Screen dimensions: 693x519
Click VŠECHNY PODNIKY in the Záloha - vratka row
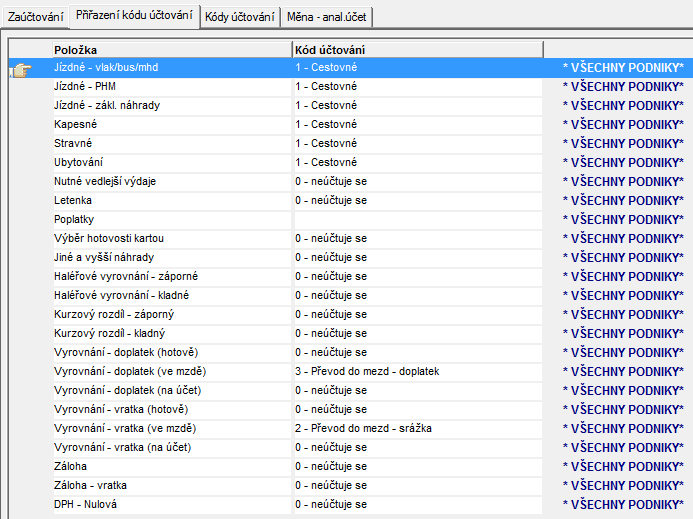pyautogui.click(x=623, y=486)
